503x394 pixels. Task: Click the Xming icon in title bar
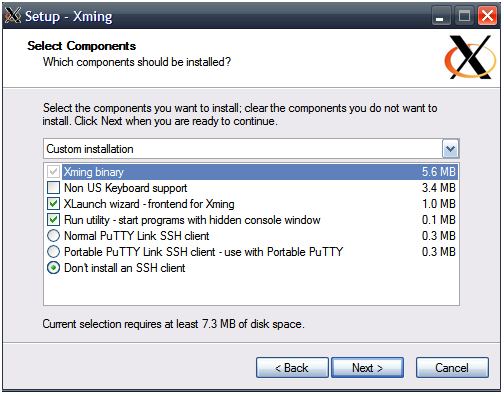pos(13,15)
